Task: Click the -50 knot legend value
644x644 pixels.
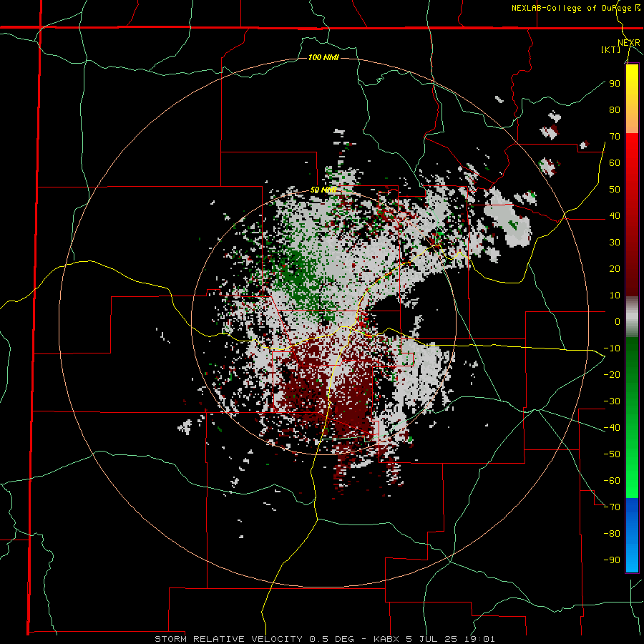Action: click(612, 454)
